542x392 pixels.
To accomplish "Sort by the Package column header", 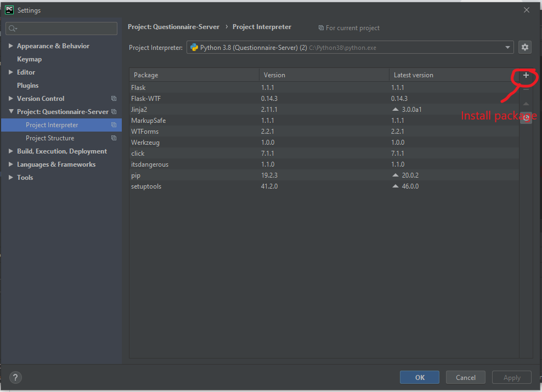I will (194, 75).
